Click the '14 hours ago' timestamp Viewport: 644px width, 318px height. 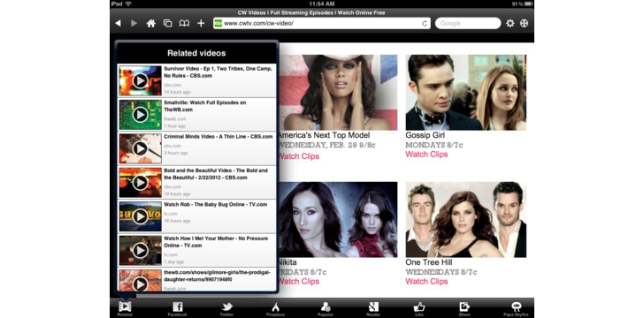pos(177,92)
